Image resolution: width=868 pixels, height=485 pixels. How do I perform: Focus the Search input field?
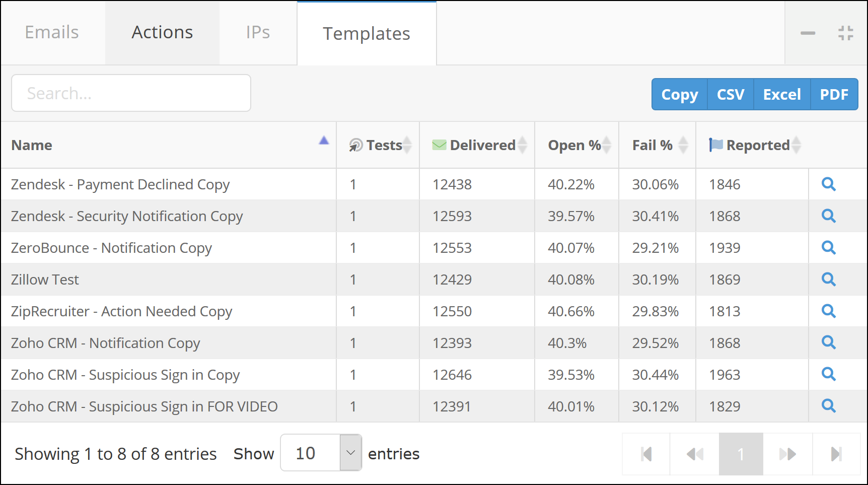point(131,93)
